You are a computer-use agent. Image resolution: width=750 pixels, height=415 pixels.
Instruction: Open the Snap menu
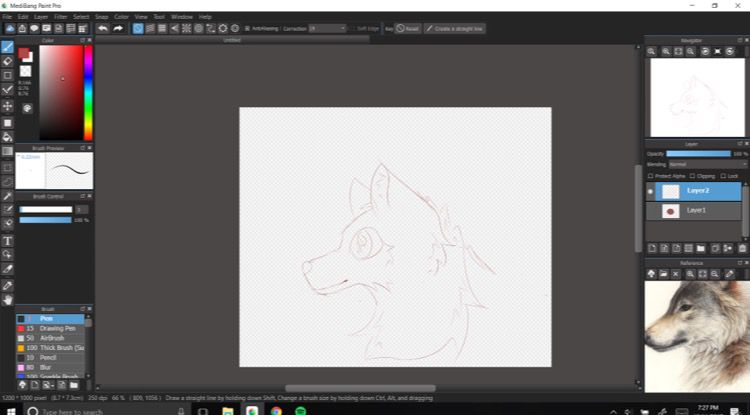pos(101,17)
